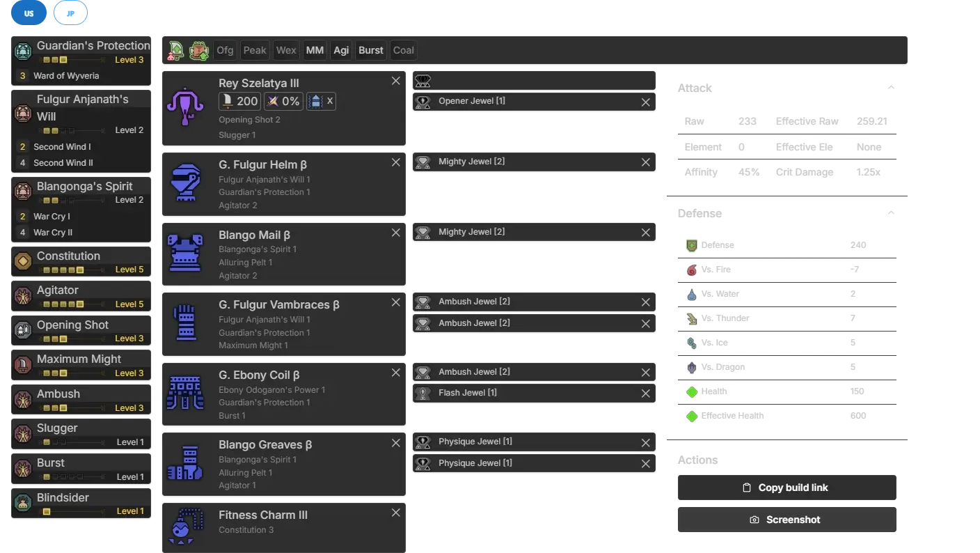Click the Rey Szelatya III weapon icon
980x553 pixels.
click(185, 107)
